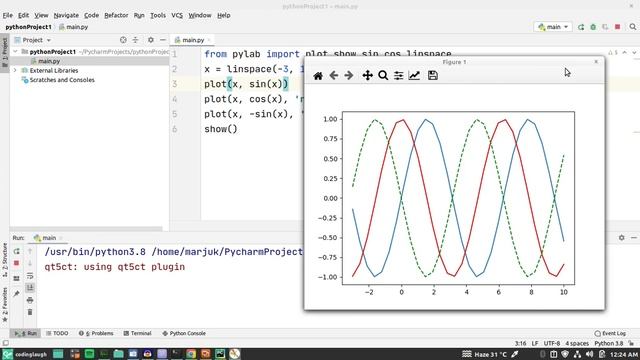The height and width of the screenshot is (360, 640).
Task: Rerun main from the top toolbar
Action: point(581,27)
